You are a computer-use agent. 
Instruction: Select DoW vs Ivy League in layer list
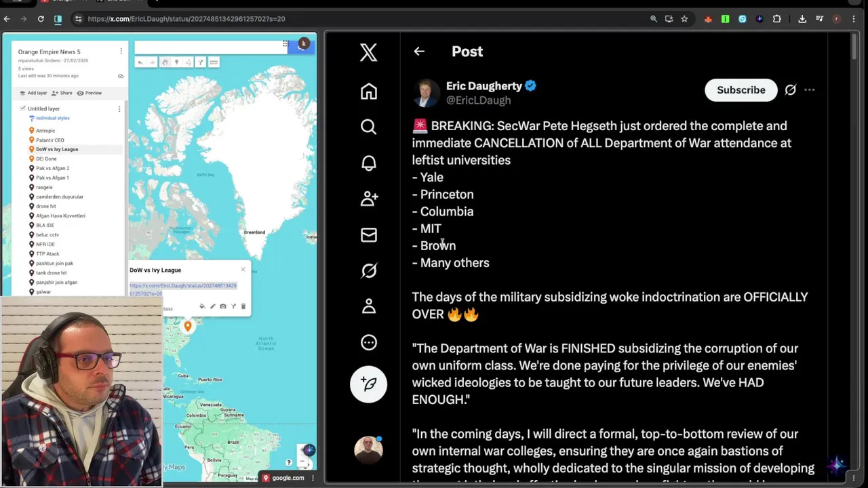[57, 149]
